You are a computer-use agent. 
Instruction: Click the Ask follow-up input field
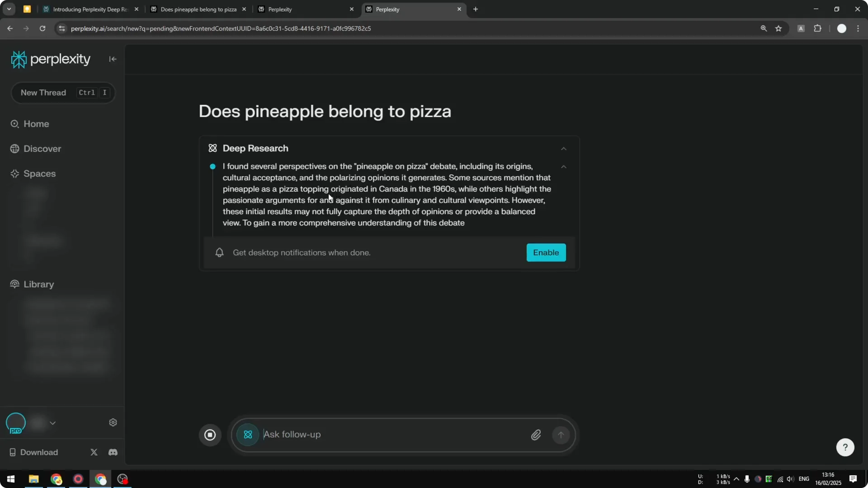click(362, 434)
